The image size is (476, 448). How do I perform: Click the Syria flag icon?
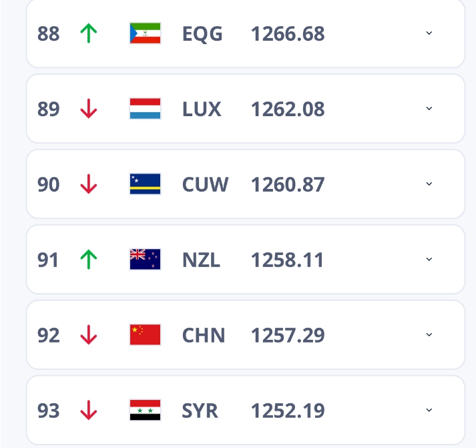click(x=145, y=411)
